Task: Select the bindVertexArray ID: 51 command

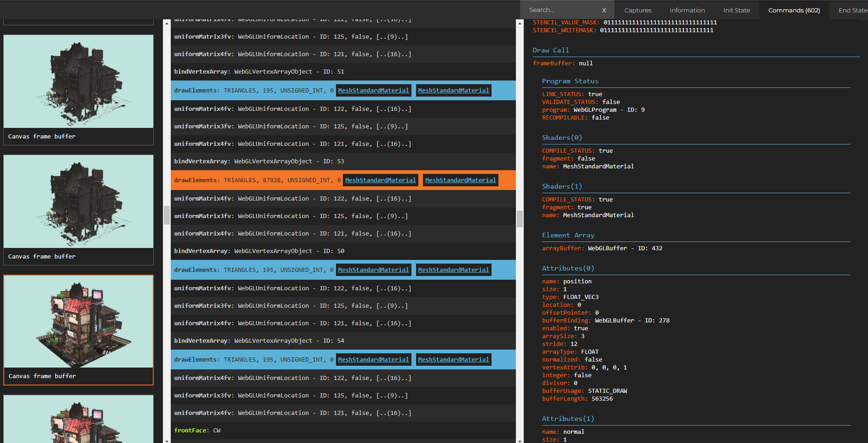Action: point(259,72)
